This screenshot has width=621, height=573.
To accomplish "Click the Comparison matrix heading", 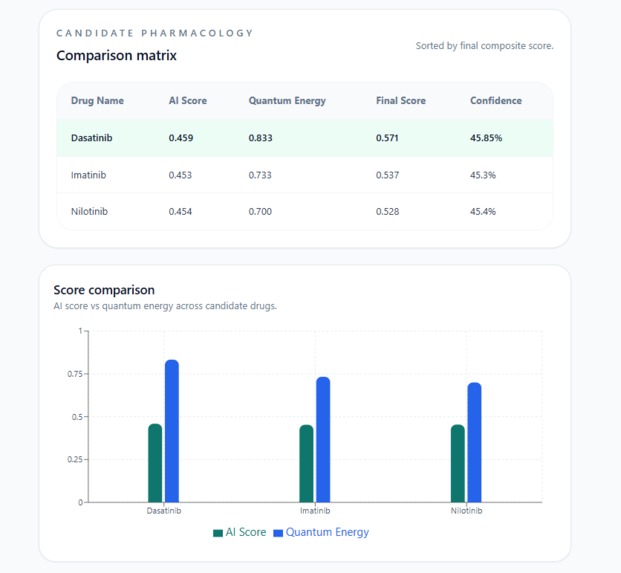I will pyautogui.click(x=116, y=55).
